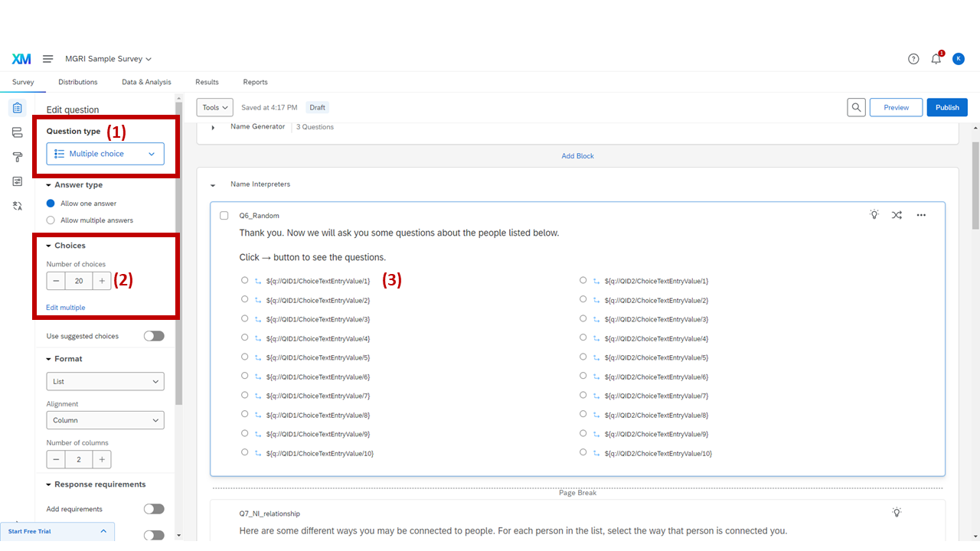Click the Publish button
980x551 pixels.
click(x=947, y=107)
